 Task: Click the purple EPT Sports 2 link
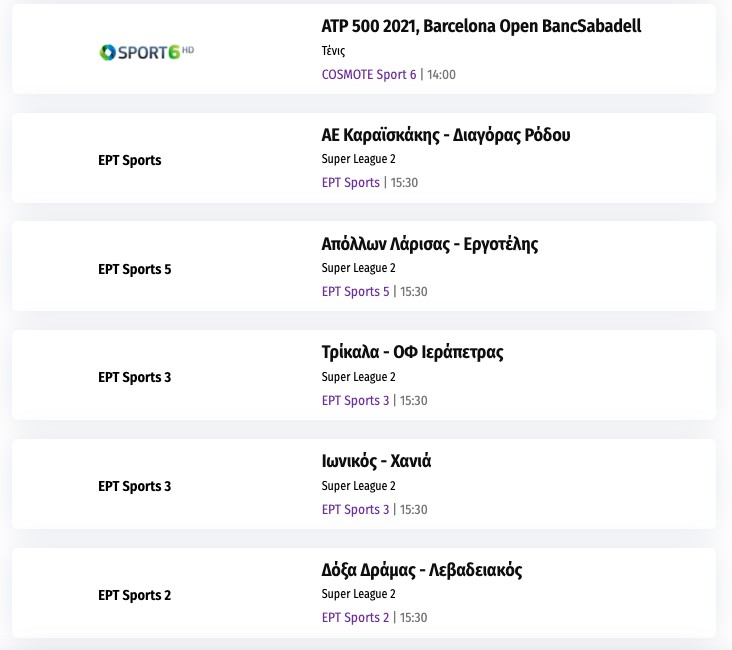click(x=355, y=618)
